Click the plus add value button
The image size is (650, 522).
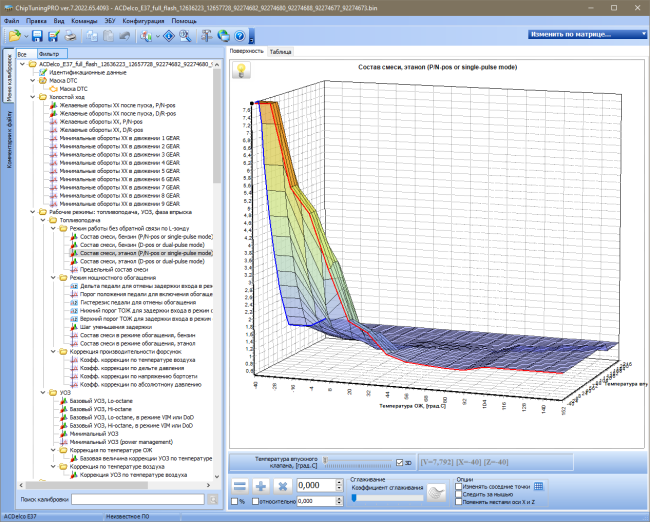261,486
